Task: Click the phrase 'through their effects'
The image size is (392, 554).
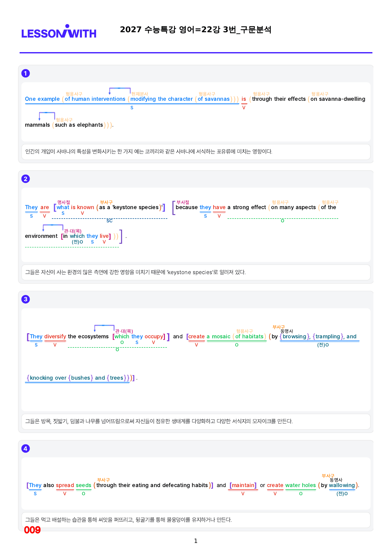Action: click(279, 99)
